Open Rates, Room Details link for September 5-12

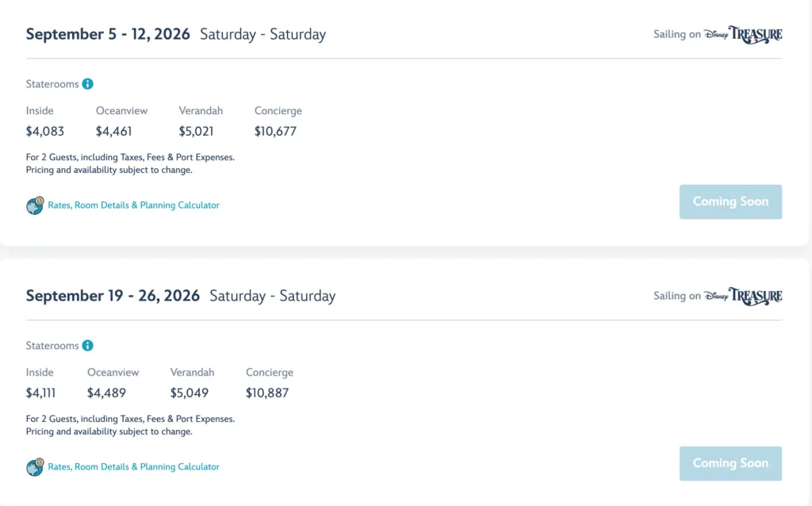133,205
